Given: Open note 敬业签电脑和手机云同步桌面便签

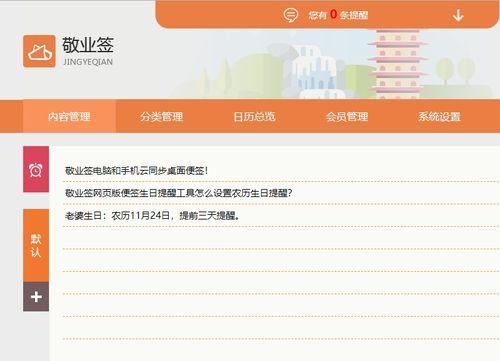Looking at the screenshot, I should click(136, 171).
